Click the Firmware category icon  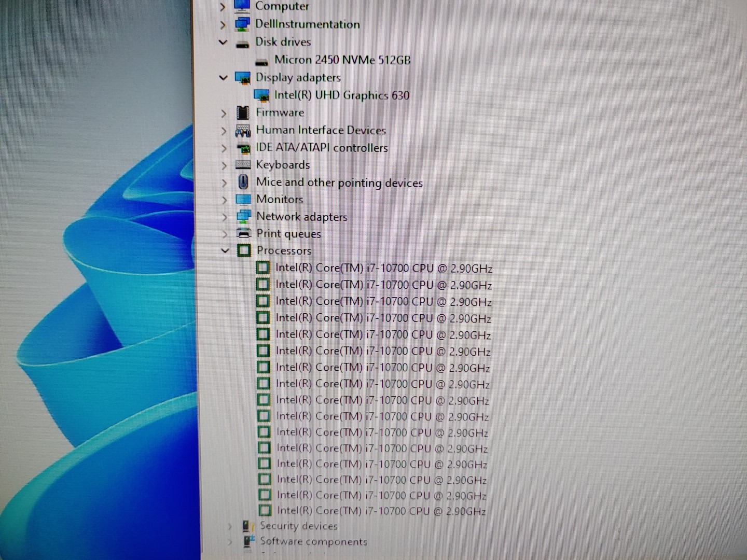[242, 113]
